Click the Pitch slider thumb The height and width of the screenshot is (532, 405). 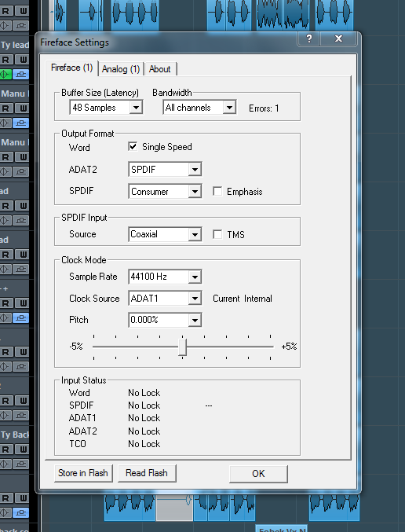pos(182,347)
